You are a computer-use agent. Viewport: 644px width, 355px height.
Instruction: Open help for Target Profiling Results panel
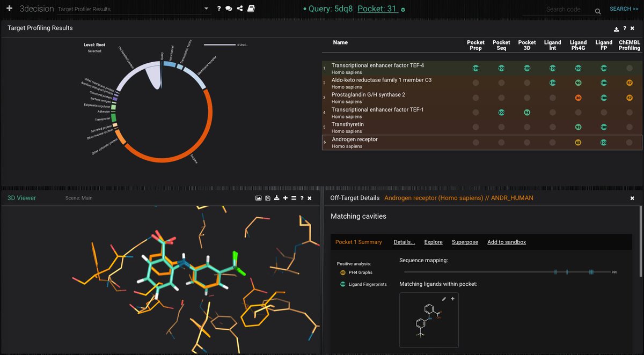point(625,29)
